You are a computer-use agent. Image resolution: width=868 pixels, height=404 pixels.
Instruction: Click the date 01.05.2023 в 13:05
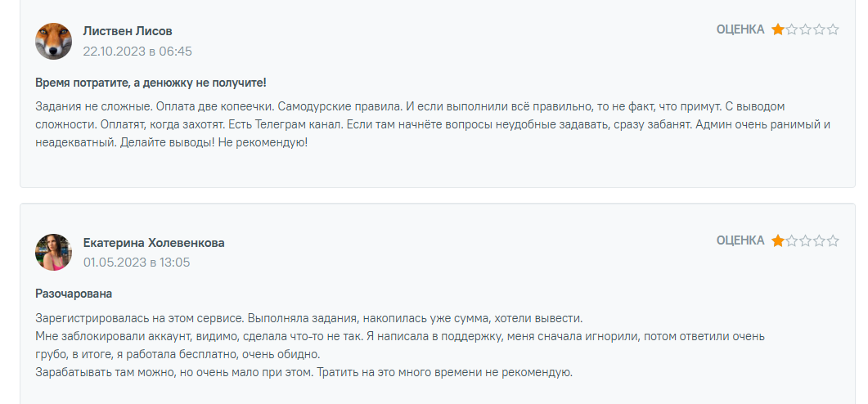click(x=137, y=263)
